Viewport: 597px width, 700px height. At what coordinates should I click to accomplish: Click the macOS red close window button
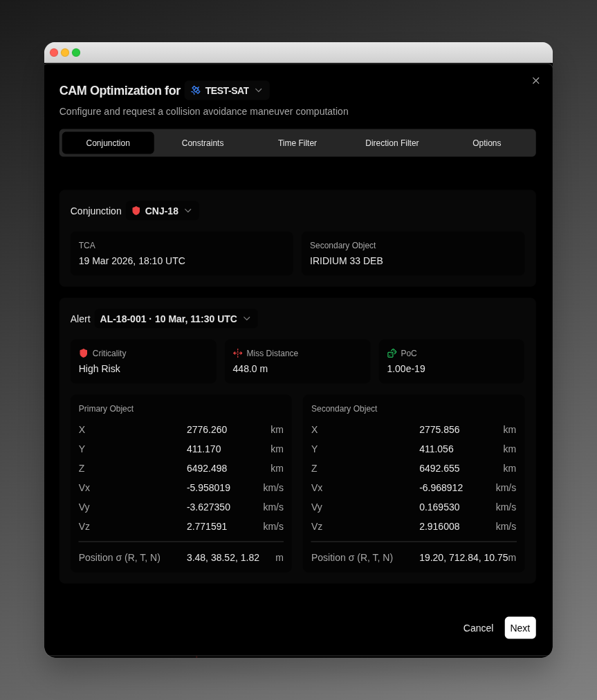(x=54, y=53)
